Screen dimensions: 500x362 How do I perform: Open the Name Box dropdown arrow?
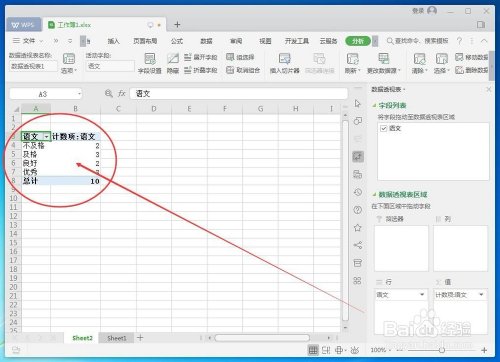coord(79,94)
